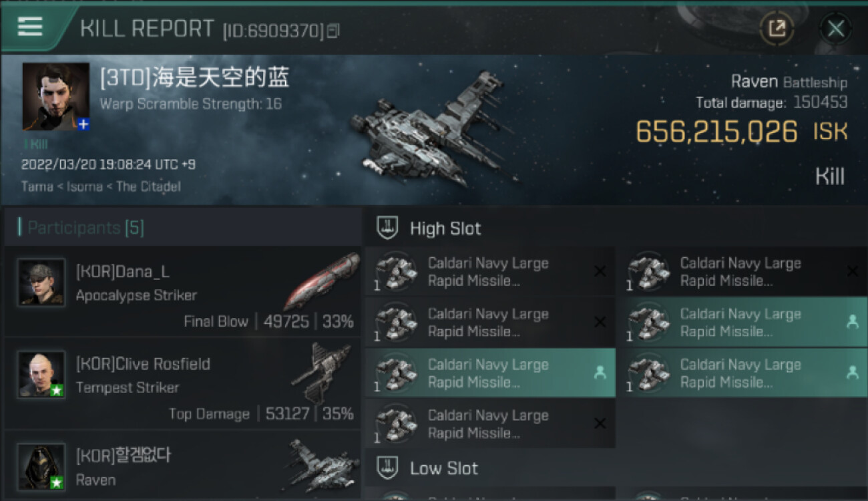
Task: Open the Participants [5] header
Action: click(x=80, y=228)
